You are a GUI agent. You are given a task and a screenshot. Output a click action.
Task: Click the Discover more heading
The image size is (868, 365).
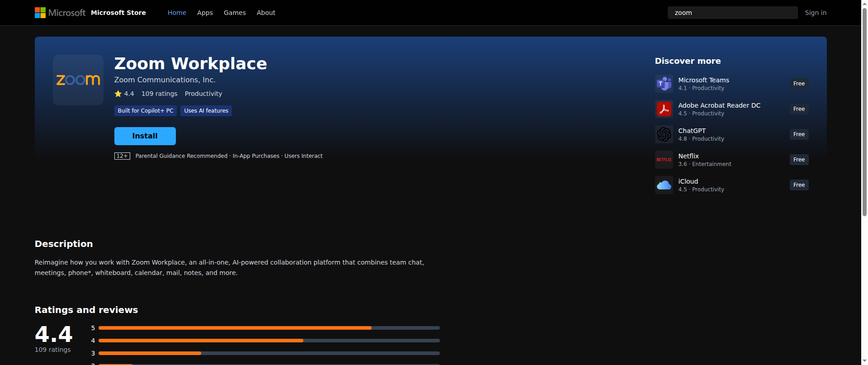(x=688, y=61)
